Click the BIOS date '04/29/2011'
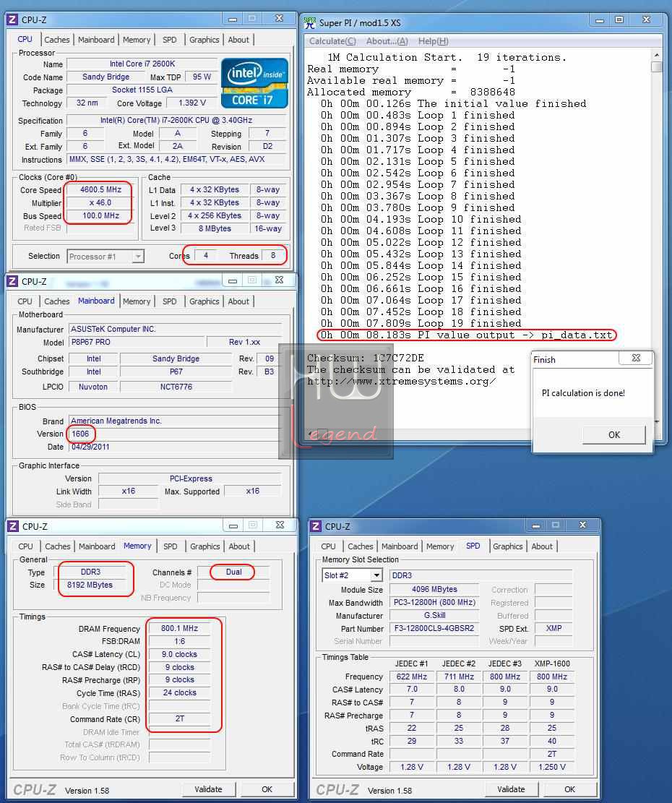The image size is (672, 803). click(x=90, y=447)
